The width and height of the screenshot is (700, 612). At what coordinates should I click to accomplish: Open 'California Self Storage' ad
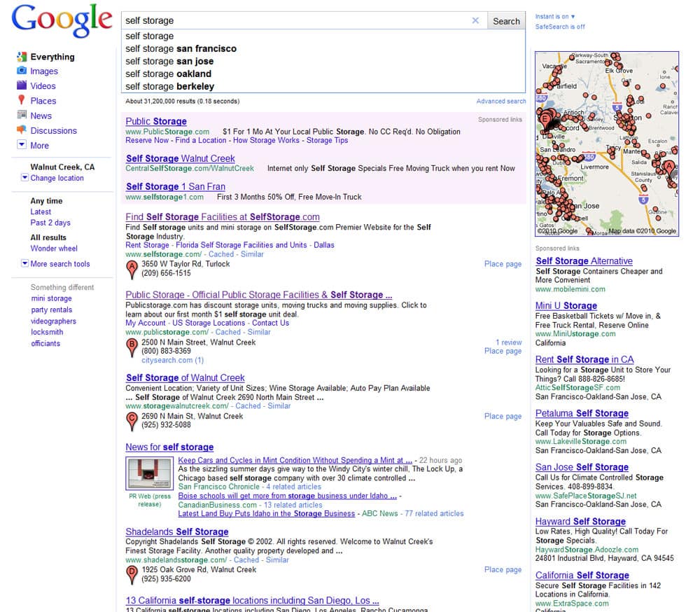(582, 576)
